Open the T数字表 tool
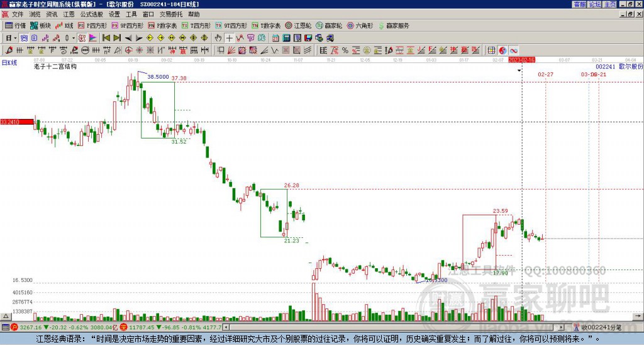Screen dimensions: 644x345 (x=266, y=25)
